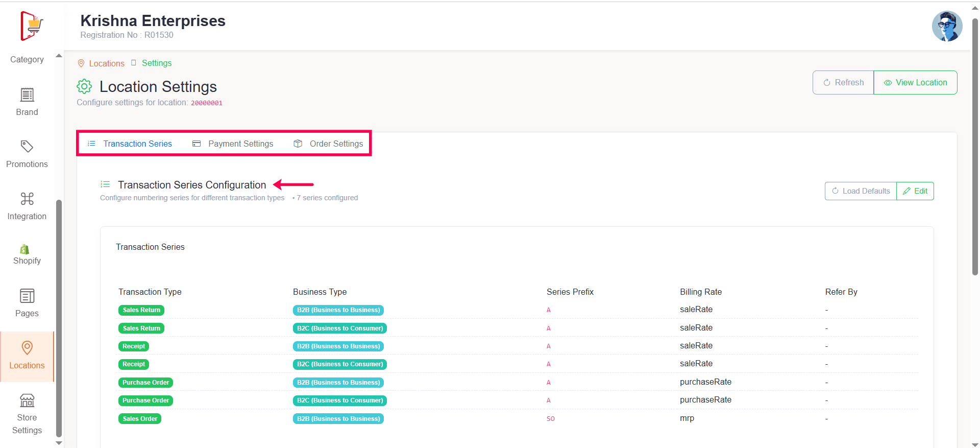Click the Sales Order transaction type badge
Viewport: 980px width, 448px height.
(140, 419)
